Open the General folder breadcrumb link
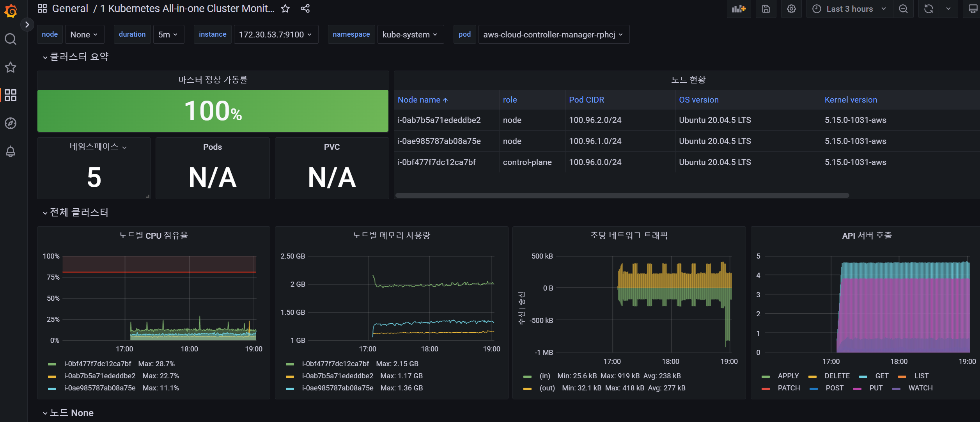Screen dimensions: 980x422 [x=70, y=9]
